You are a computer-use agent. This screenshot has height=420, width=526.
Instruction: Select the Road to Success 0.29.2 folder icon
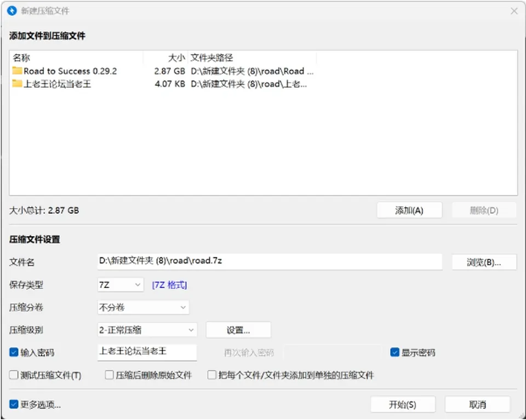point(17,71)
